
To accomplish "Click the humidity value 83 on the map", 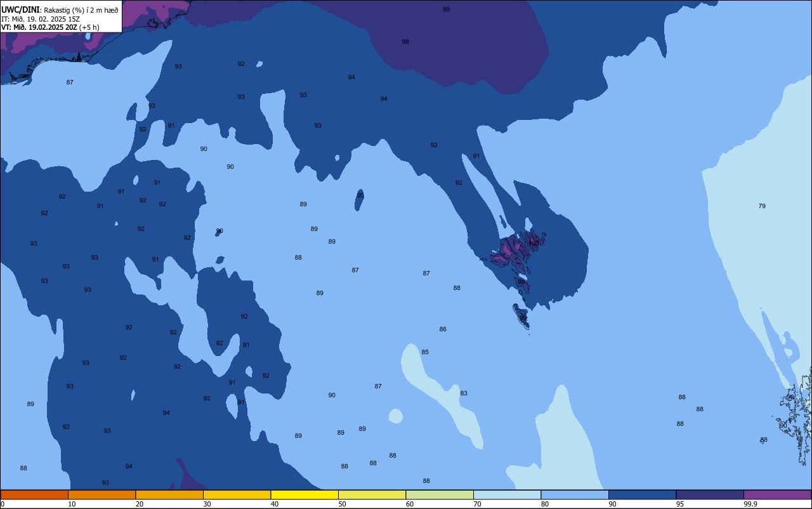I will 464,393.
